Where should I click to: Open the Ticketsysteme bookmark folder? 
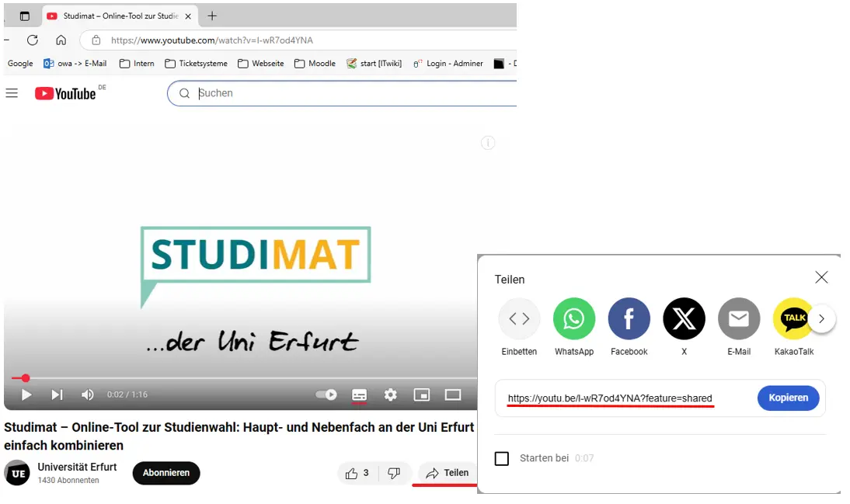coord(196,64)
